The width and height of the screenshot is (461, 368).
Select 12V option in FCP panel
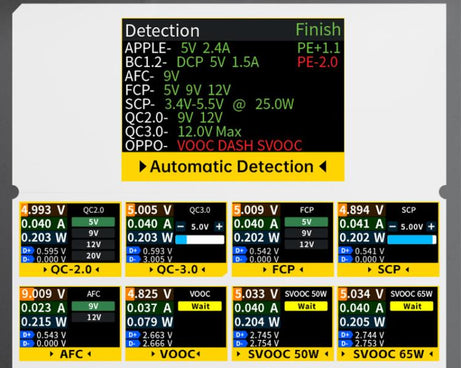click(306, 245)
